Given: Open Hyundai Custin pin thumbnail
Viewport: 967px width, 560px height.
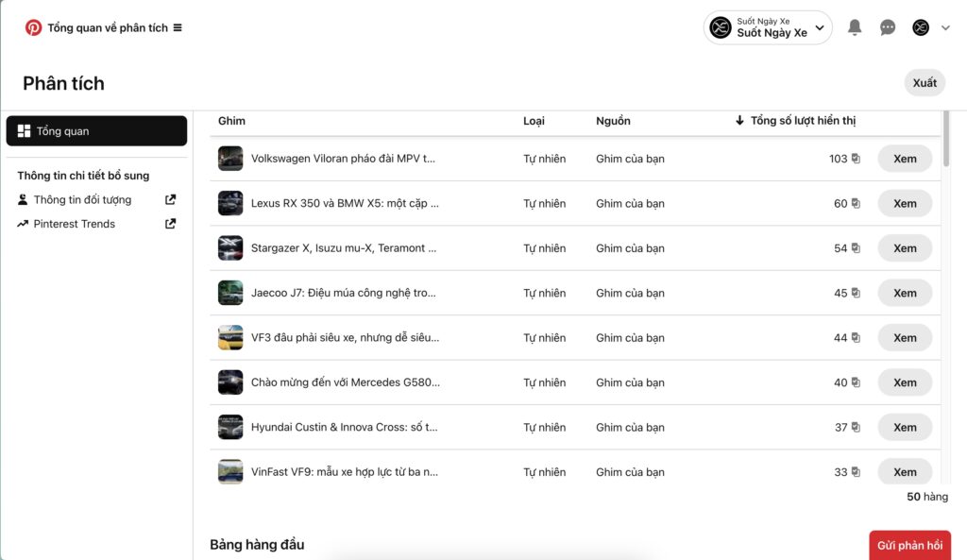Looking at the screenshot, I should point(230,427).
